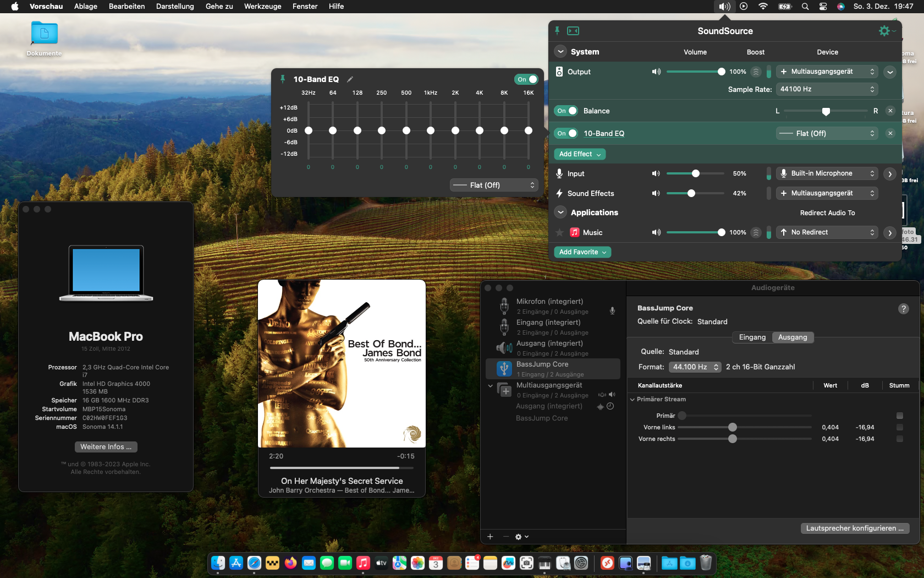Viewport: 924px width, 578px height.
Task: Open Spotlight search in the menu bar
Action: point(805,7)
